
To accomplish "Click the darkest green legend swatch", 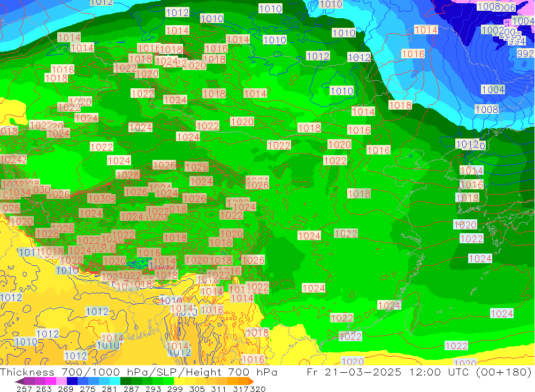I will coord(126,381).
